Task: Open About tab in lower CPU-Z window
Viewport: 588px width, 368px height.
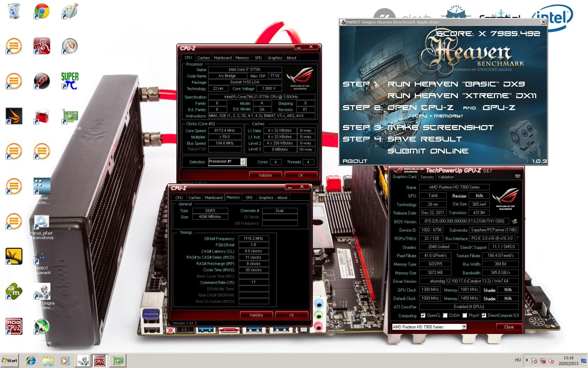Action: (x=282, y=198)
